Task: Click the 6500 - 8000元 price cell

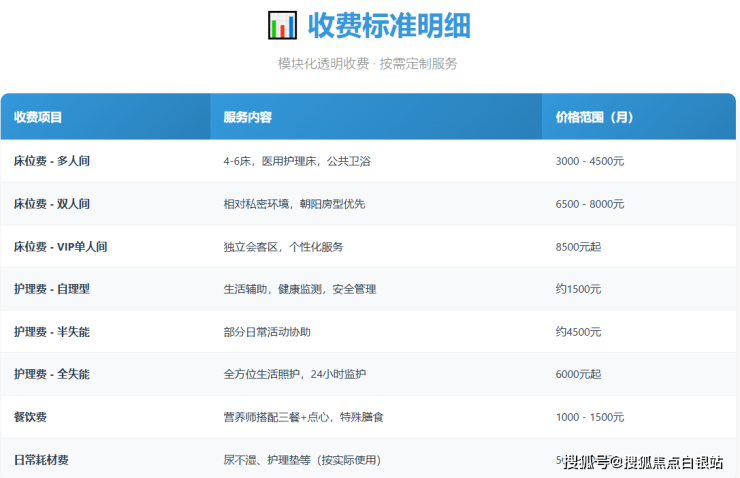Action: coord(590,204)
